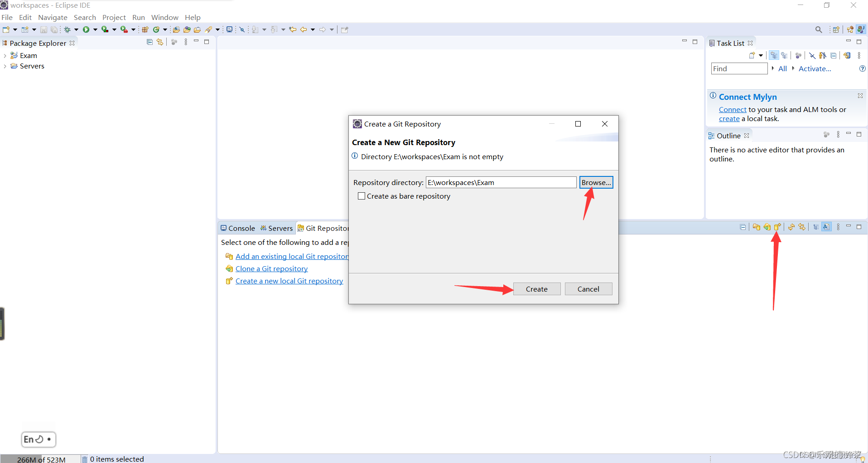Click the Open Perspective icon

click(836, 29)
